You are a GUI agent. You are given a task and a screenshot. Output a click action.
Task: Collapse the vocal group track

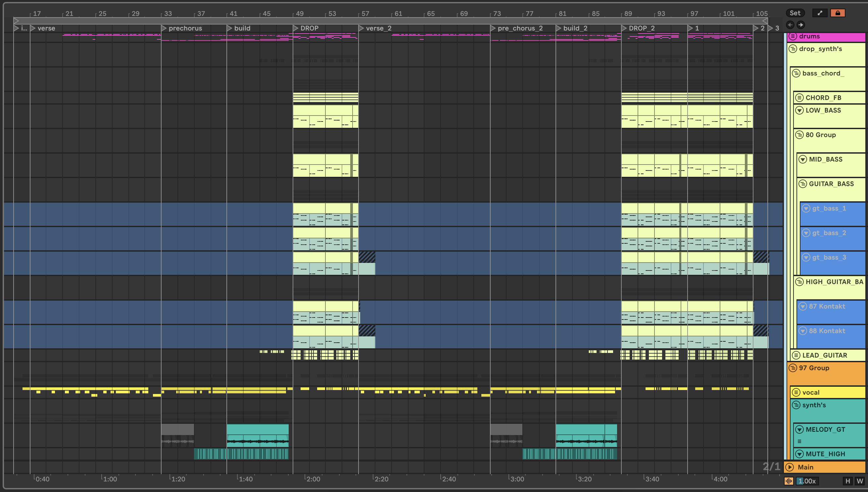[x=796, y=392]
